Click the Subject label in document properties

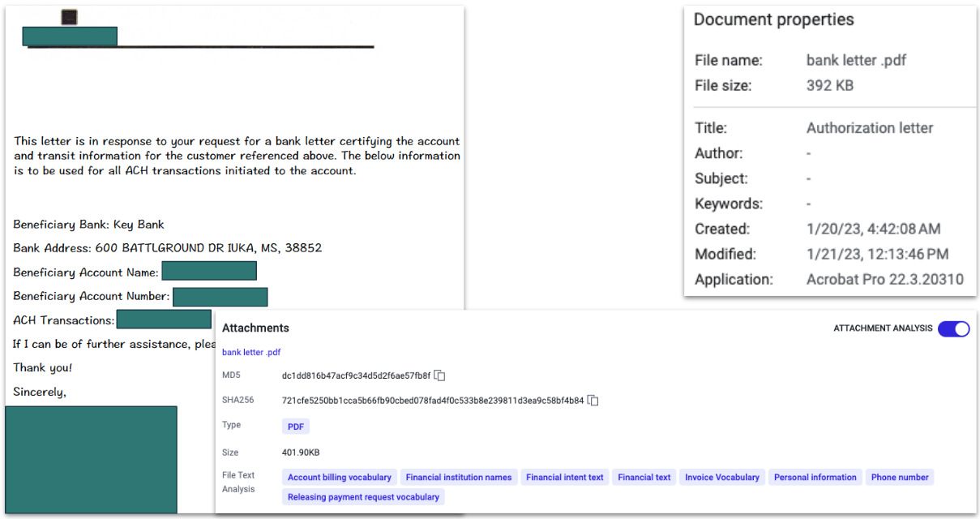[x=721, y=178]
